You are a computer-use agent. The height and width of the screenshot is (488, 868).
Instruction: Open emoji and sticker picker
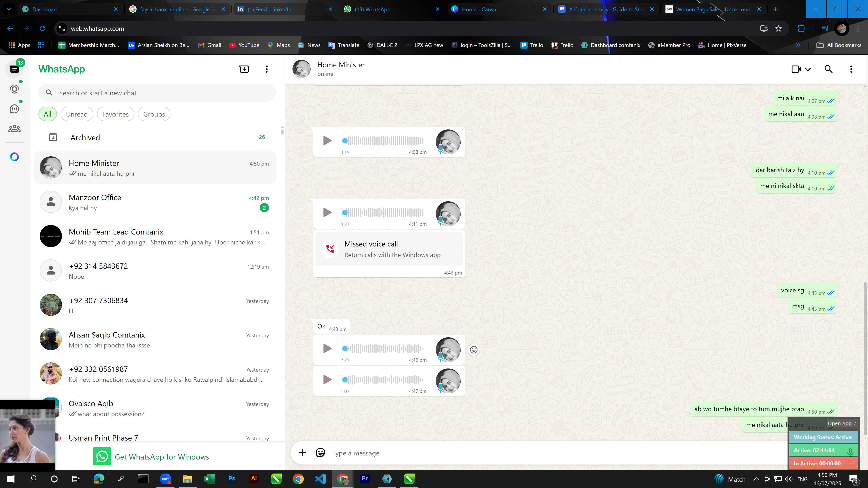tap(321, 453)
